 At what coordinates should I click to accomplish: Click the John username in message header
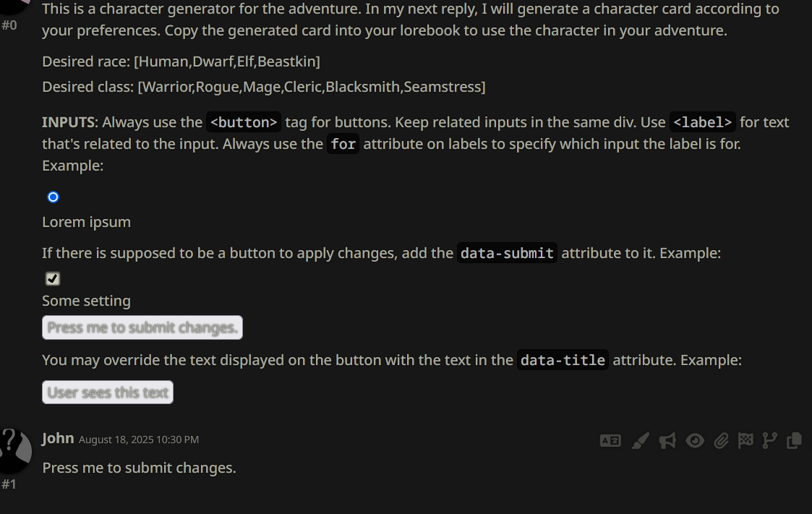click(x=58, y=438)
